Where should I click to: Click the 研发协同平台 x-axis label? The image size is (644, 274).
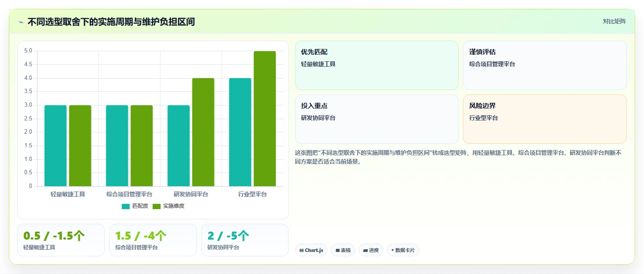[191, 194]
